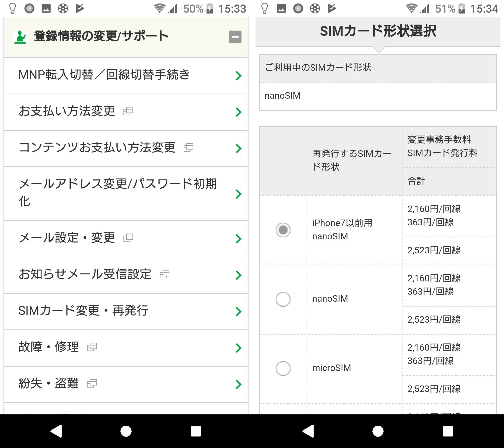Select the microSIM radio button
The width and height of the screenshot is (504, 448).
(283, 368)
